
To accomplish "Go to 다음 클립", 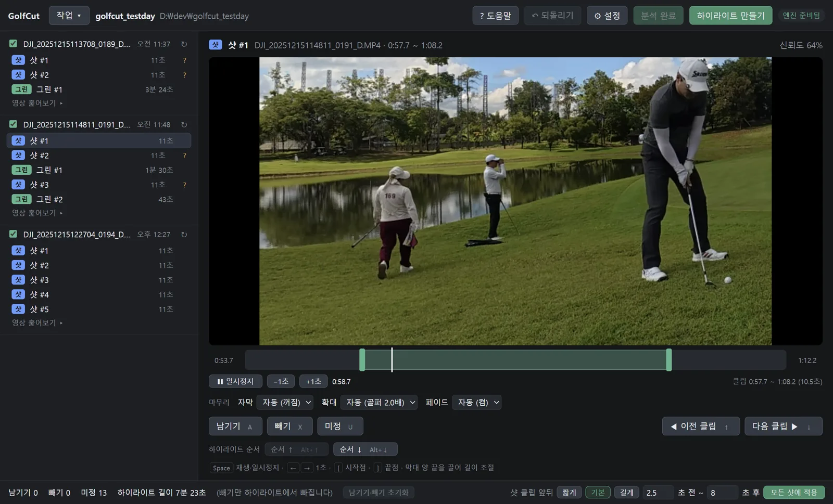I will (784, 426).
